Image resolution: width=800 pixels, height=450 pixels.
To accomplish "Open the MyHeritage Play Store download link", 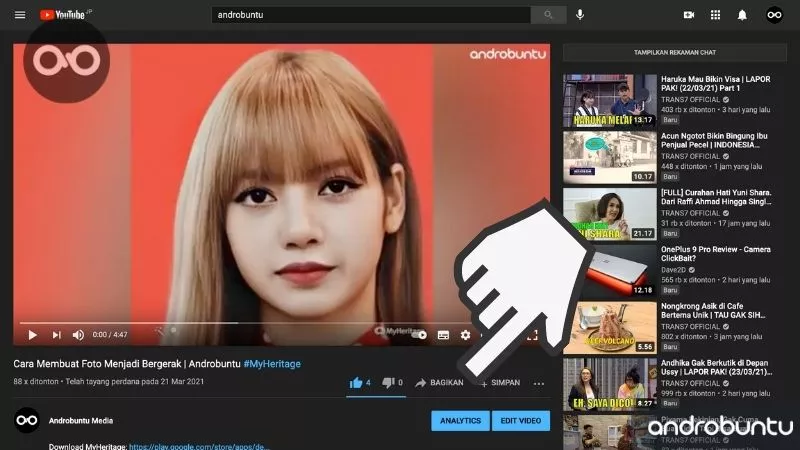I will pyautogui.click(x=199, y=446).
